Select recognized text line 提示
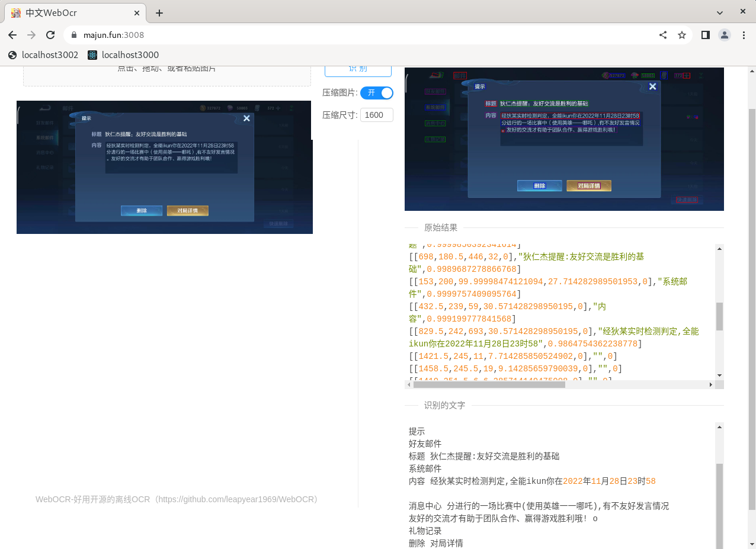This screenshot has width=756, height=549. coord(417,432)
